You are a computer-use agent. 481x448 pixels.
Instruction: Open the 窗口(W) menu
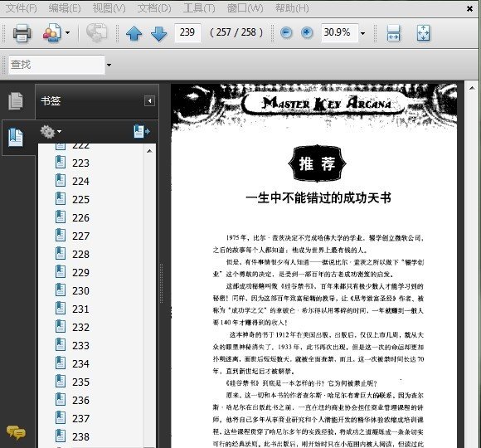245,8
